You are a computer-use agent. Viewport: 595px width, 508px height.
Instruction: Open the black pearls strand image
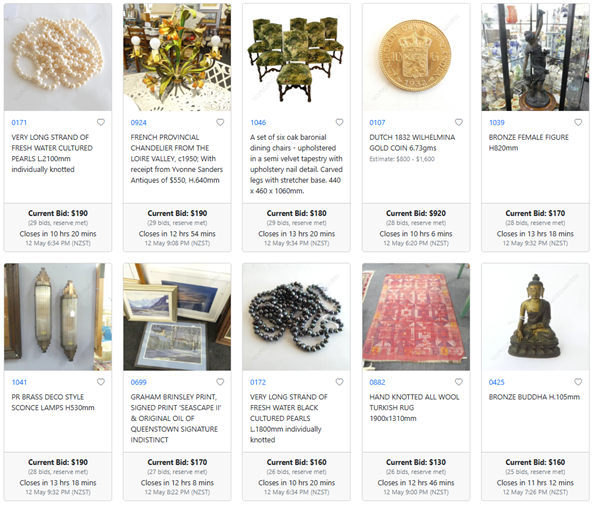click(x=296, y=317)
